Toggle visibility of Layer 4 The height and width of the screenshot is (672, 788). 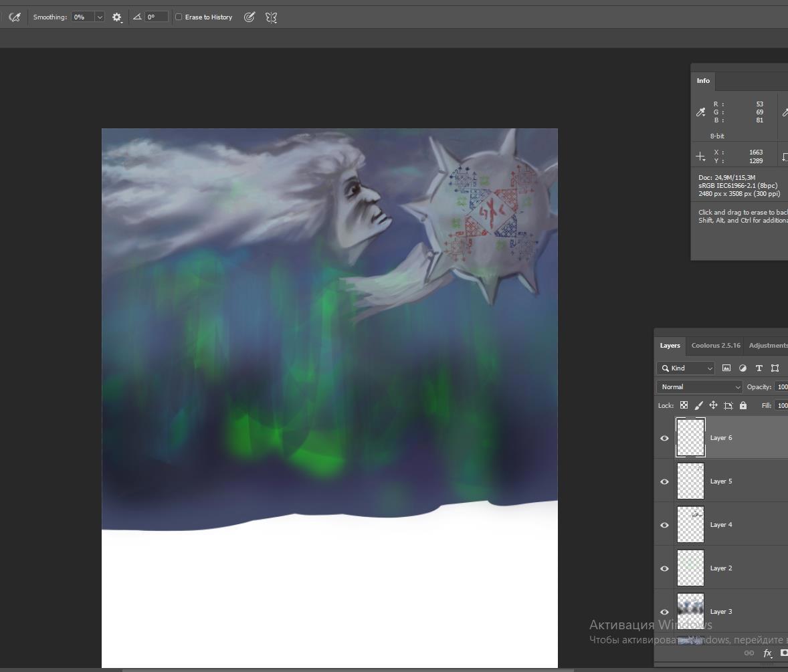click(x=664, y=525)
